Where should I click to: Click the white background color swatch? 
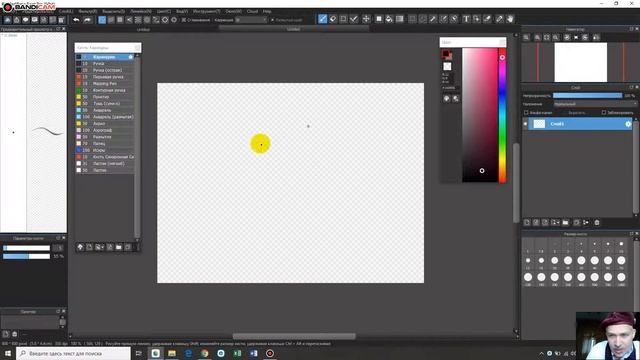point(447,66)
